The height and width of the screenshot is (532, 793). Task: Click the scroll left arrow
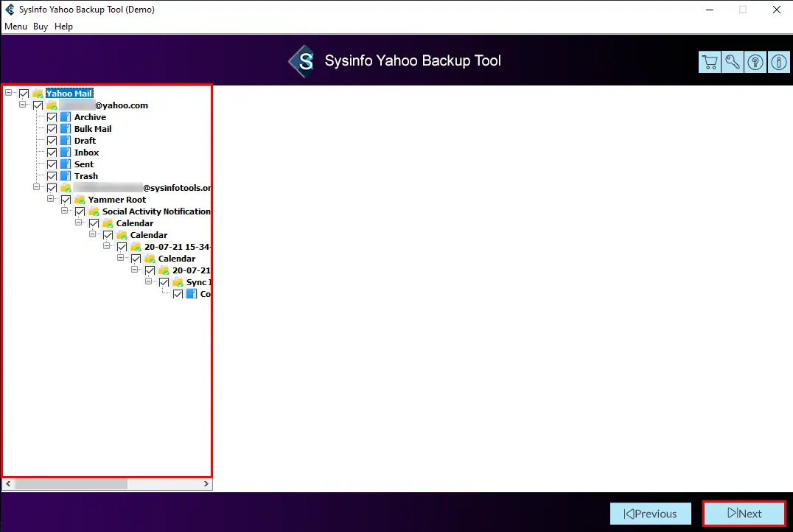tap(8, 484)
